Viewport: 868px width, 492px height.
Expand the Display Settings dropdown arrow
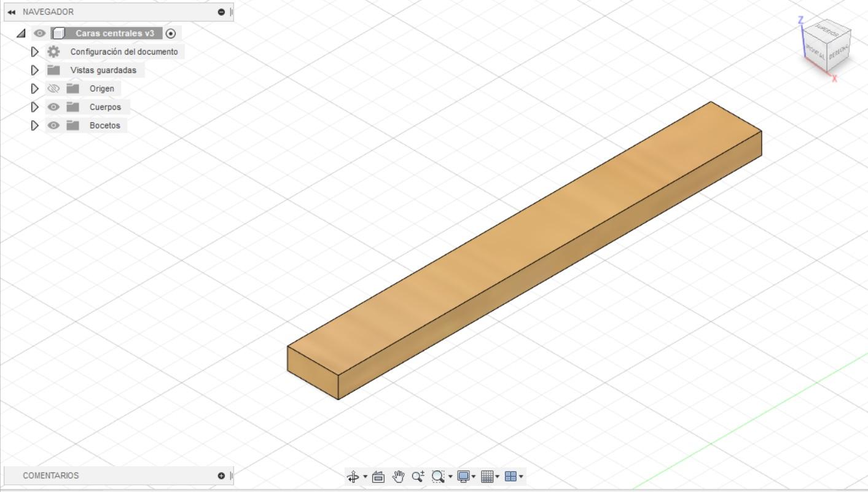[474, 477]
